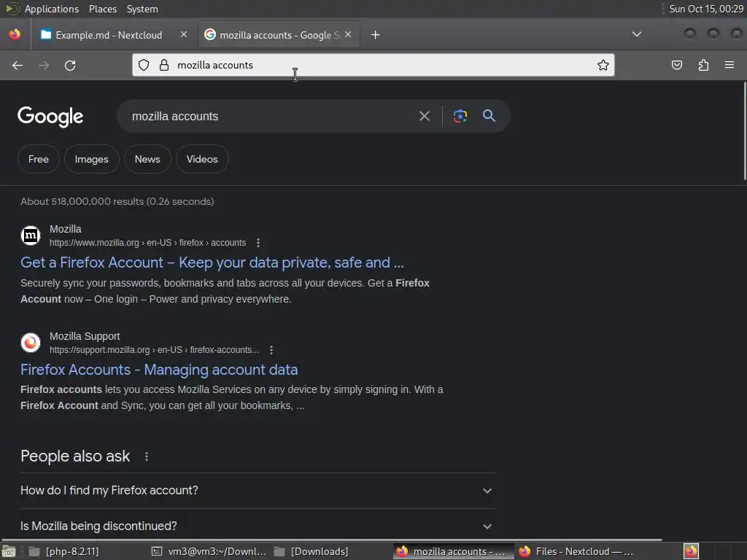
Task: Switch to Downloads folder taskbar window
Action: coord(311,551)
